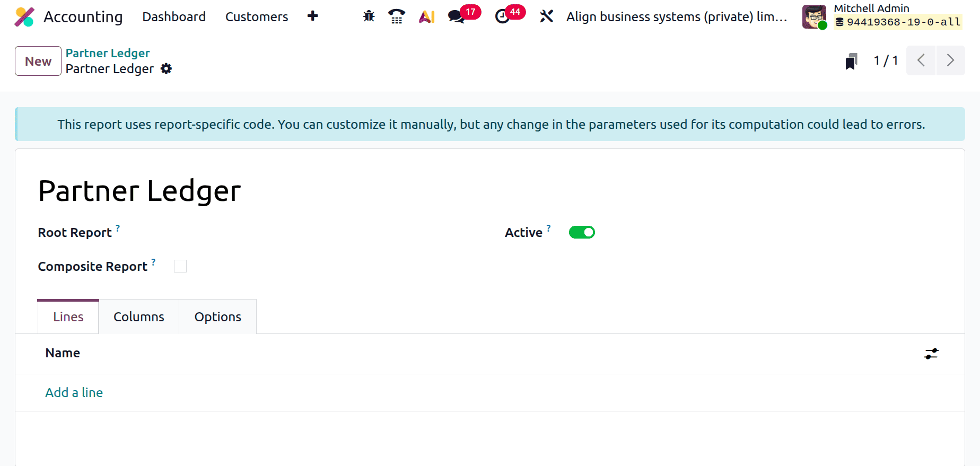The height and width of the screenshot is (466, 980).
Task: Open the debug bug icon menu
Action: [x=369, y=16]
